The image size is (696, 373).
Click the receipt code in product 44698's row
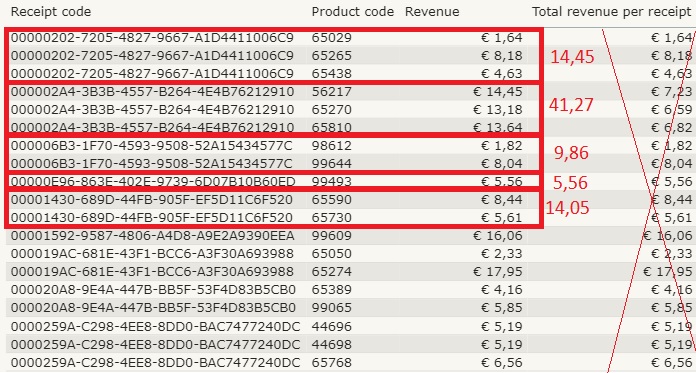(155, 344)
